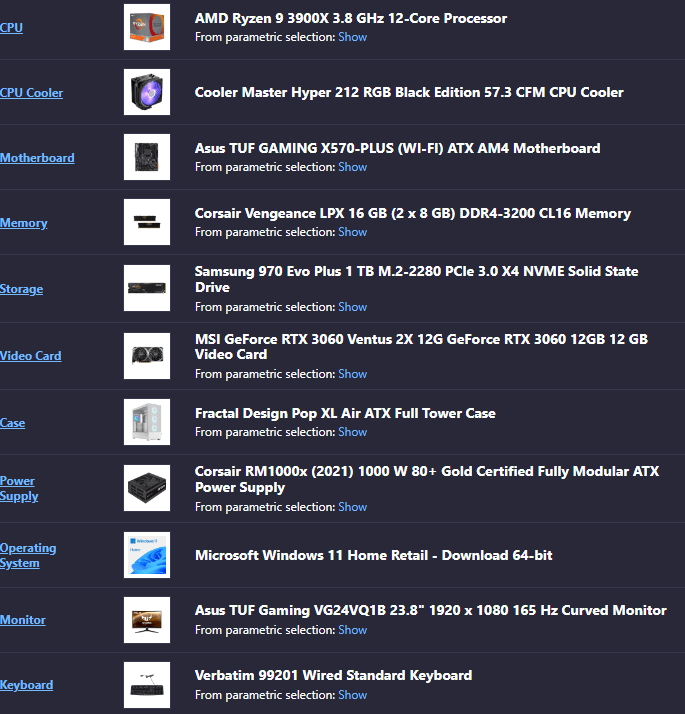
Task: Click the Asus TUF X570-PLUS motherboard thumbnail
Action: [x=147, y=157]
